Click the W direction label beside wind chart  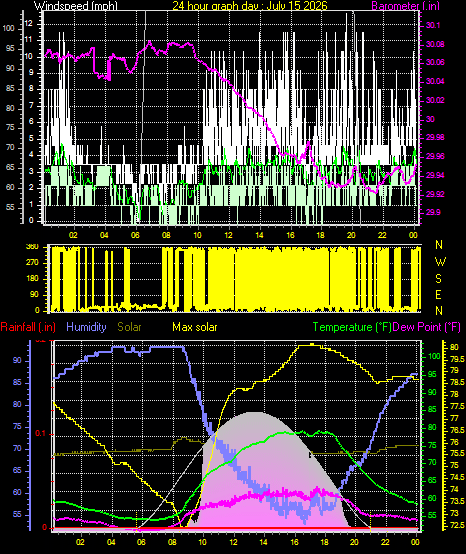click(440, 262)
